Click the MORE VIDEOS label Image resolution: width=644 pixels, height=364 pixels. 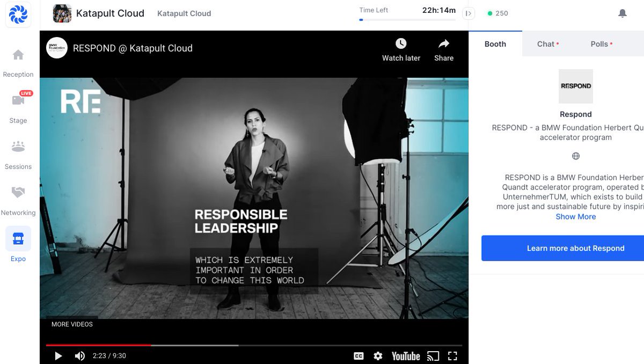pyautogui.click(x=72, y=324)
